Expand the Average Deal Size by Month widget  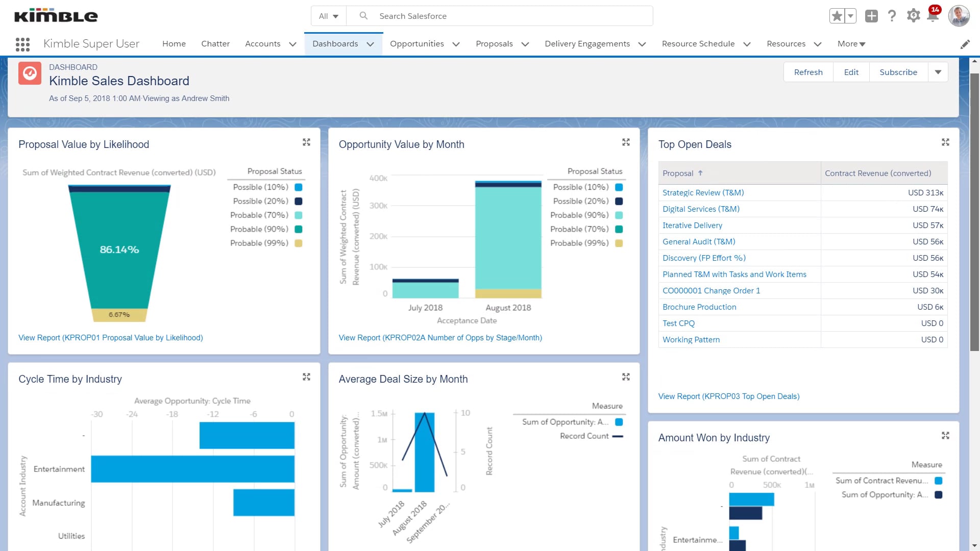pyautogui.click(x=626, y=377)
